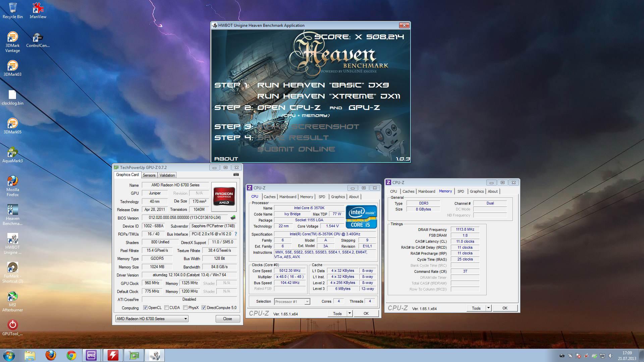Image resolution: width=644 pixels, height=362 pixels.
Task: Click About in HWBOT Heaven window
Action: 226,159
